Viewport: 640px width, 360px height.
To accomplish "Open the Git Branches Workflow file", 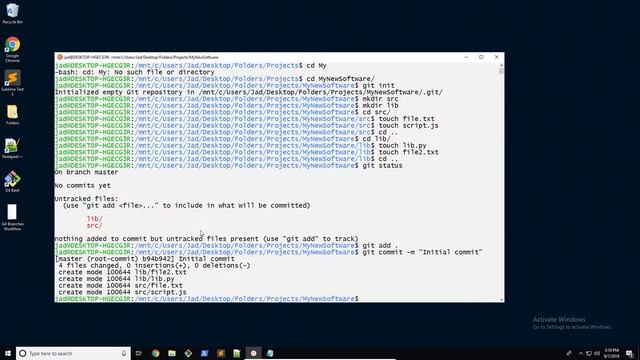I will 12,218.
